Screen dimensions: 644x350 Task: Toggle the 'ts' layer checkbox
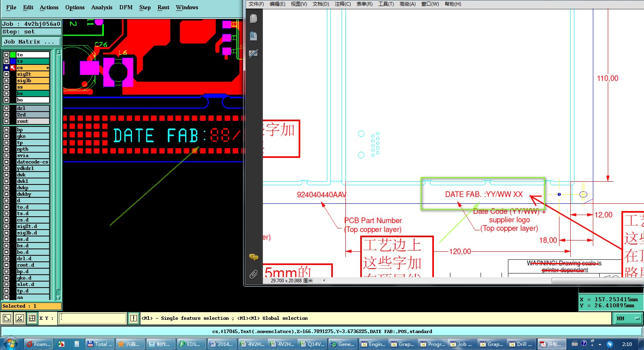click(x=6, y=61)
